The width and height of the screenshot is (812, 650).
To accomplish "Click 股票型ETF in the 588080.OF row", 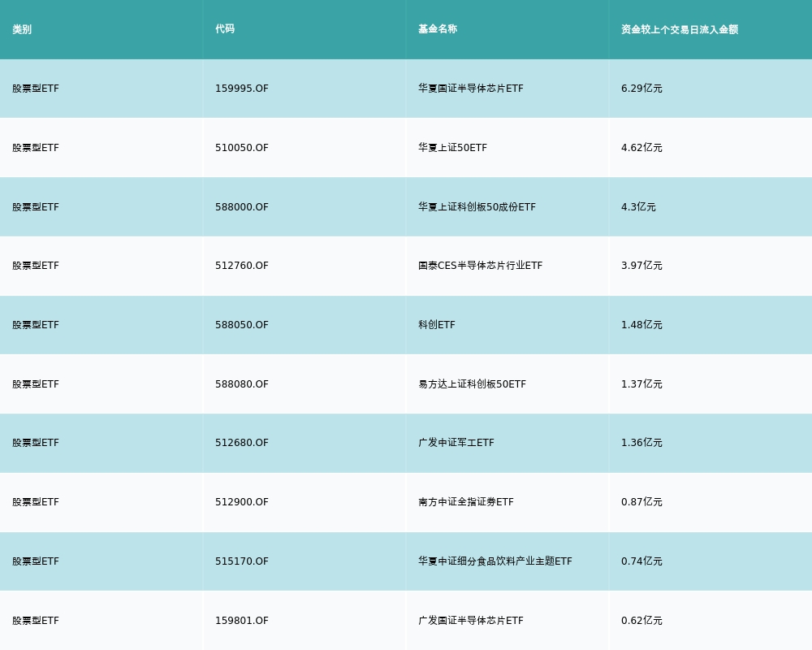I will tap(36, 384).
